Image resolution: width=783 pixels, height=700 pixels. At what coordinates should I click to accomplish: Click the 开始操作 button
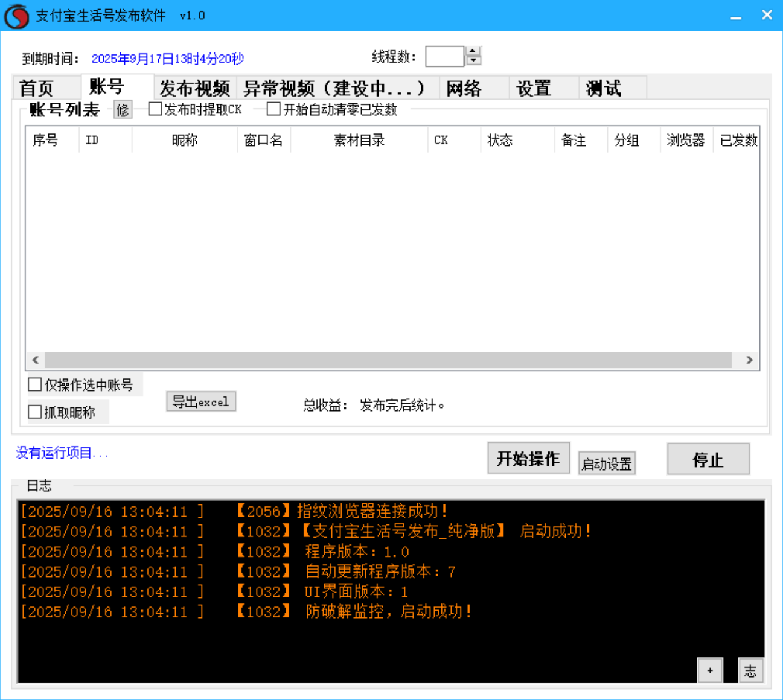coord(528,457)
